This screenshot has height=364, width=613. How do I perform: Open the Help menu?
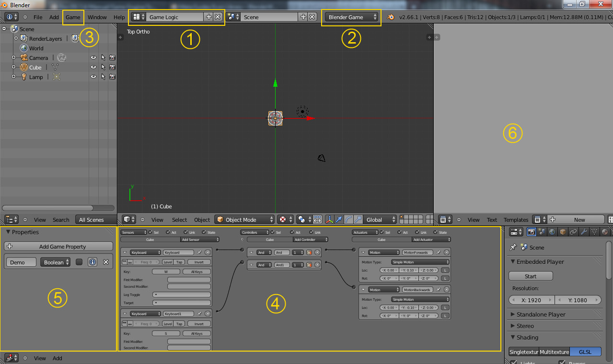pyautogui.click(x=119, y=17)
